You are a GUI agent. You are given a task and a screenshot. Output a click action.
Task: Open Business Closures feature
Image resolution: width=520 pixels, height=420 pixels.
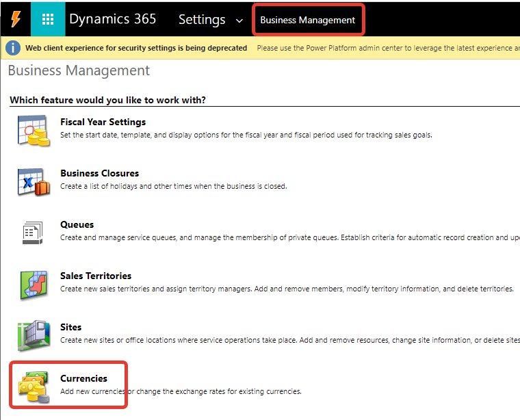99,173
